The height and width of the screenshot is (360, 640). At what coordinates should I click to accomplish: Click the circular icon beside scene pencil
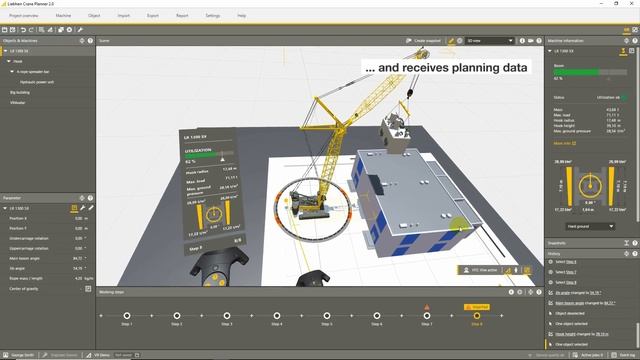(460, 41)
